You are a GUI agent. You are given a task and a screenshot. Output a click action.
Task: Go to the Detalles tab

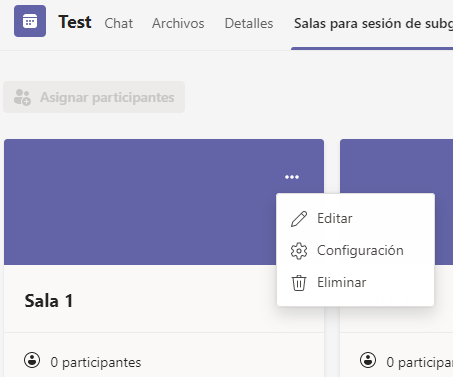249,23
